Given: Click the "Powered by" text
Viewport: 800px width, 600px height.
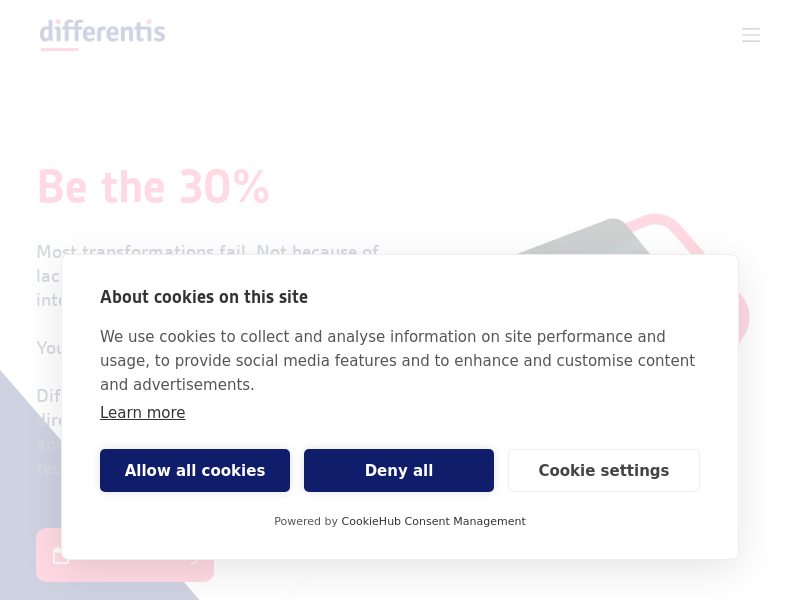Looking at the screenshot, I should pos(306,521).
